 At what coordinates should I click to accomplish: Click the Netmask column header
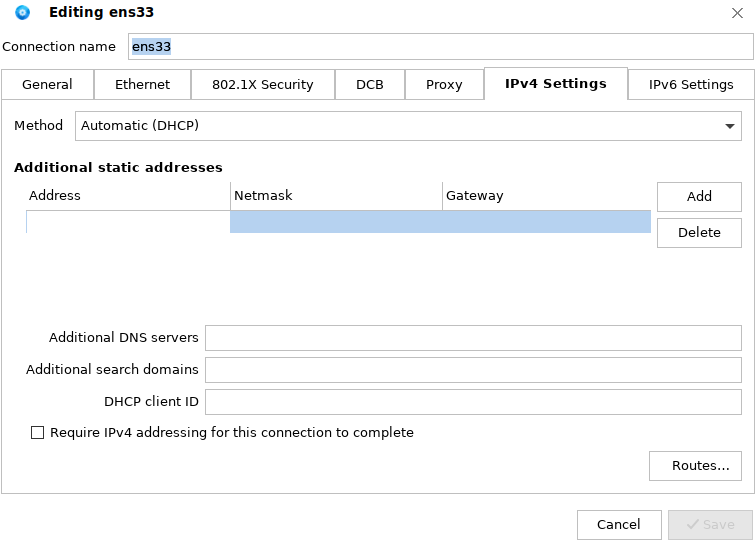point(335,196)
